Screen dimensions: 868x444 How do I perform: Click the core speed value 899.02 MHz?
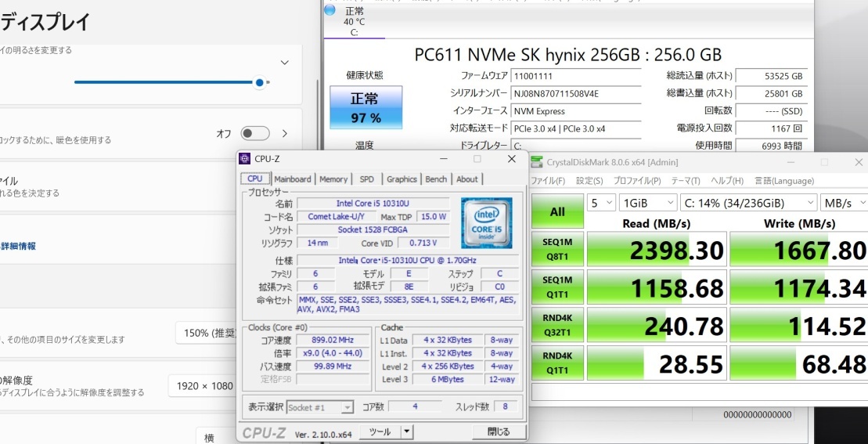333,340
